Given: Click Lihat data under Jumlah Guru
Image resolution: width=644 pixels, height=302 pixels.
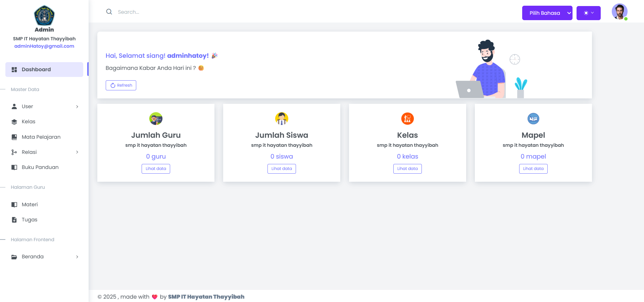Looking at the screenshot, I should pyautogui.click(x=156, y=169).
